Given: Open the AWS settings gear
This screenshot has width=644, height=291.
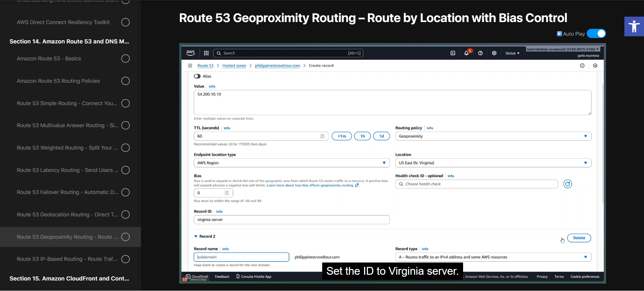Looking at the screenshot, I should (x=494, y=53).
